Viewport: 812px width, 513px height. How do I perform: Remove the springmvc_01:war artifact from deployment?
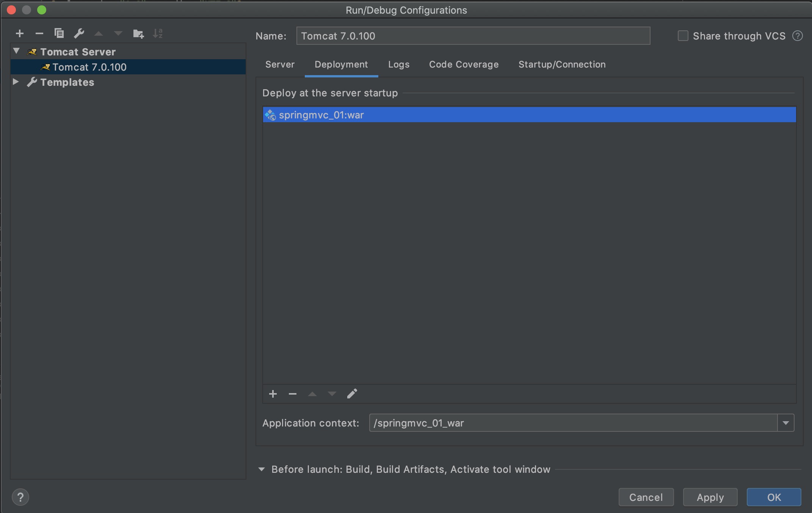tap(293, 394)
